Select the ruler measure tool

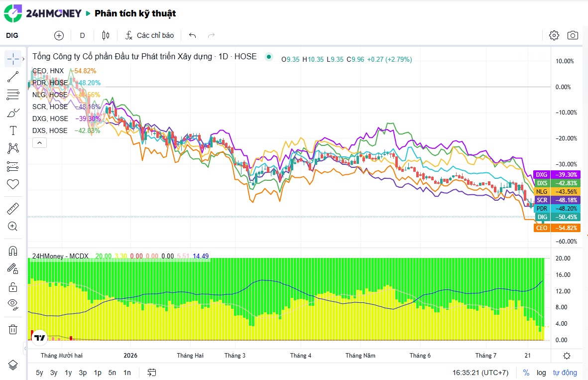point(13,209)
